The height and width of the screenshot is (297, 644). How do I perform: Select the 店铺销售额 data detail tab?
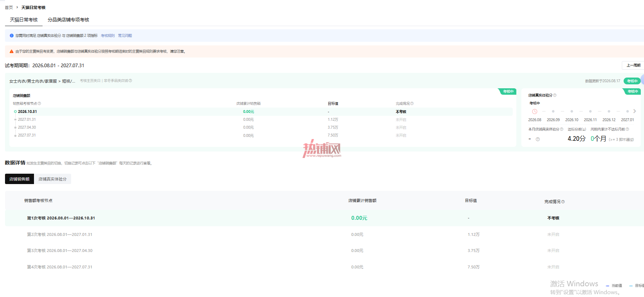tap(19, 179)
